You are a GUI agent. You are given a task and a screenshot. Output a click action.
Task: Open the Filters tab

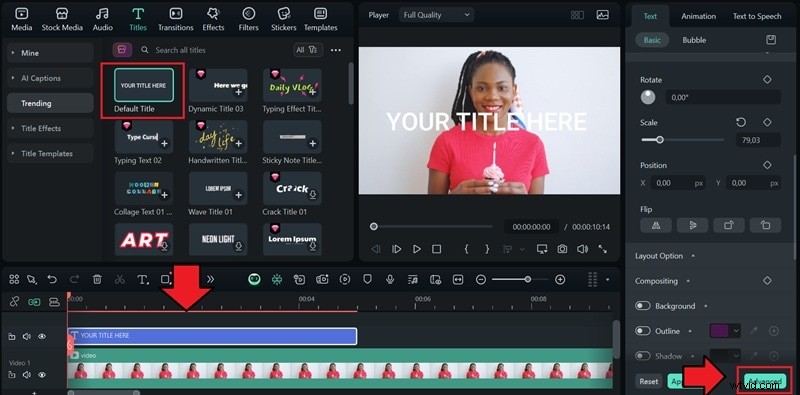pos(248,20)
